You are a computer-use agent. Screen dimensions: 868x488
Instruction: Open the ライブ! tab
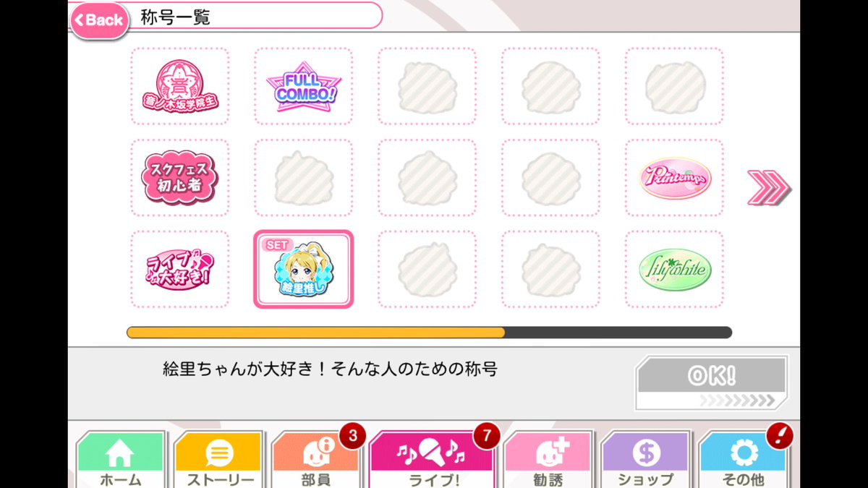(432, 460)
